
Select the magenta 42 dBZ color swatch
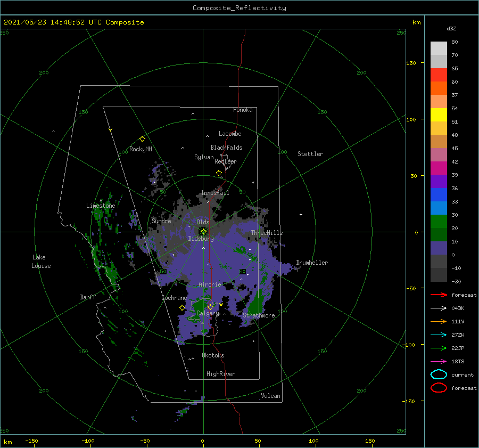[x=439, y=168]
